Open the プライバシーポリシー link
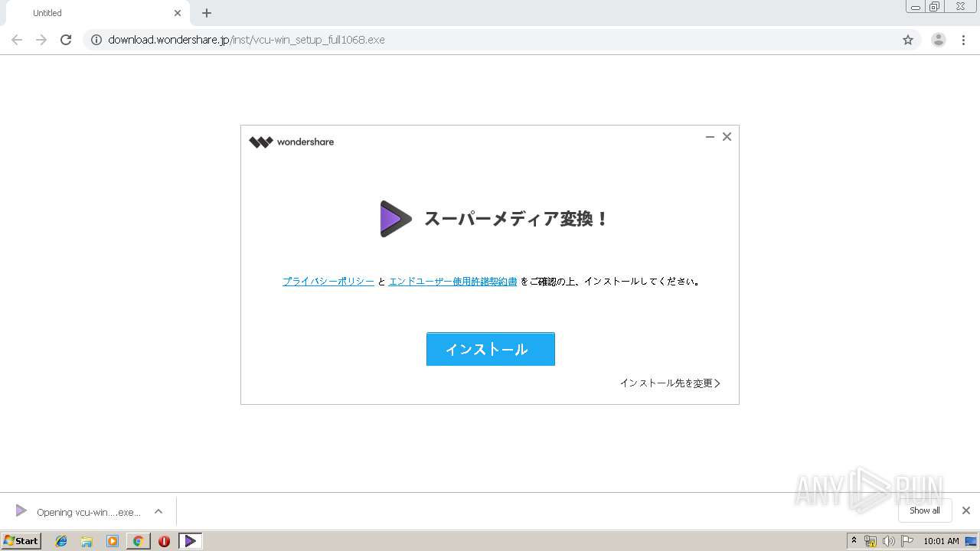 pyautogui.click(x=328, y=282)
